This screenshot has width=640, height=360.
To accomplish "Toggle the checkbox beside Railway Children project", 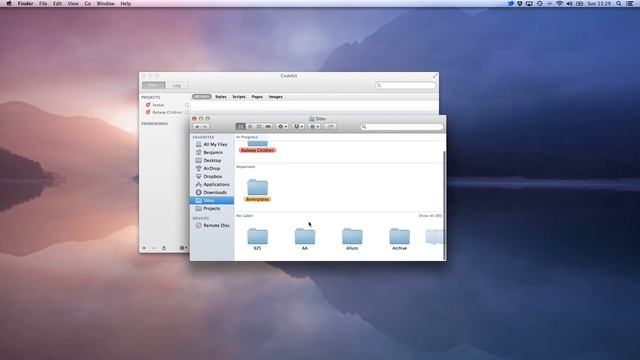I will [x=187, y=112].
